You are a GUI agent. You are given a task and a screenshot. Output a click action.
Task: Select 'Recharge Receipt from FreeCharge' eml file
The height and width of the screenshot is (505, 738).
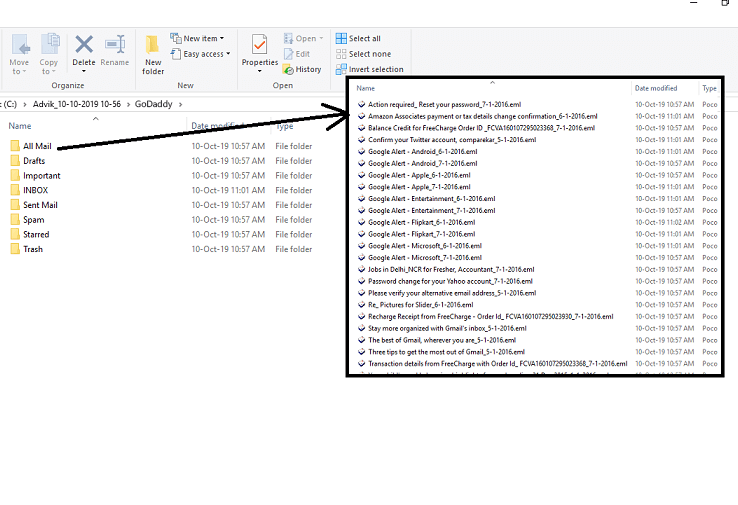coord(490,316)
